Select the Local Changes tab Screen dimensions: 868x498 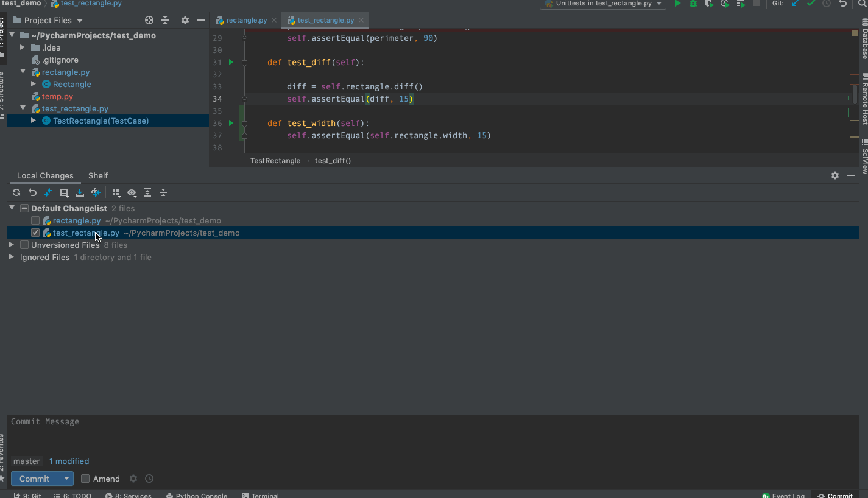click(x=45, y=175)
